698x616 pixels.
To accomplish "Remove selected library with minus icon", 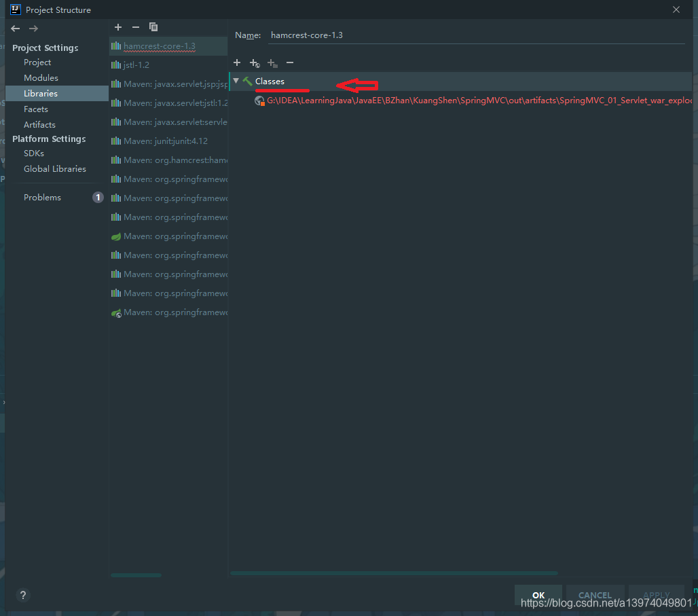I will click(136, 27).
